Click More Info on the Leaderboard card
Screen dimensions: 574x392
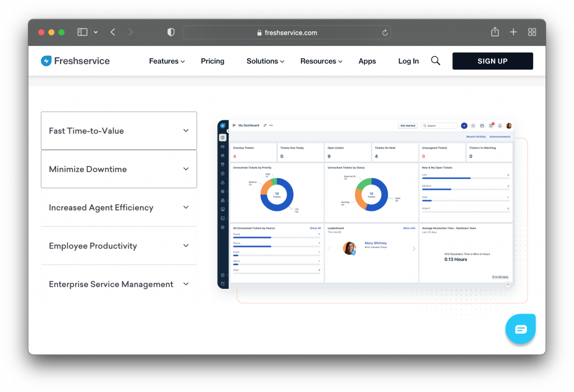(x=409, y=228)
